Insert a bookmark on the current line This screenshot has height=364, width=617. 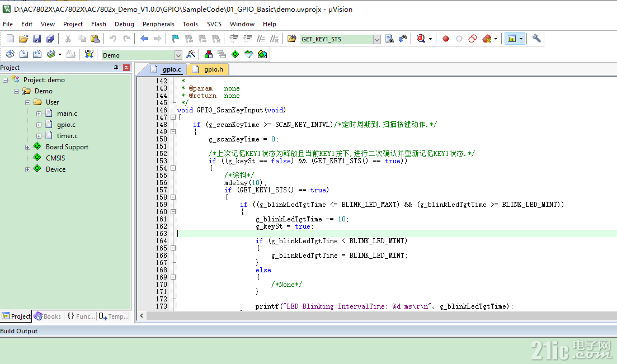[175, 39]
